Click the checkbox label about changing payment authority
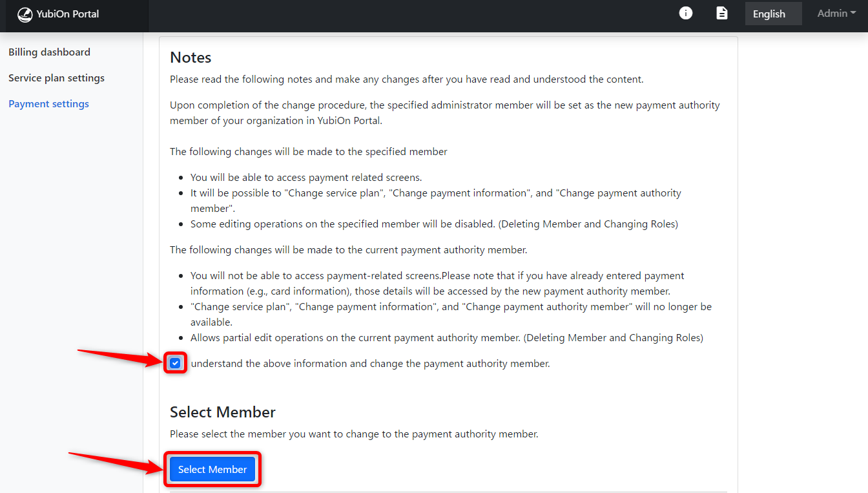 [x=370, y=364]
